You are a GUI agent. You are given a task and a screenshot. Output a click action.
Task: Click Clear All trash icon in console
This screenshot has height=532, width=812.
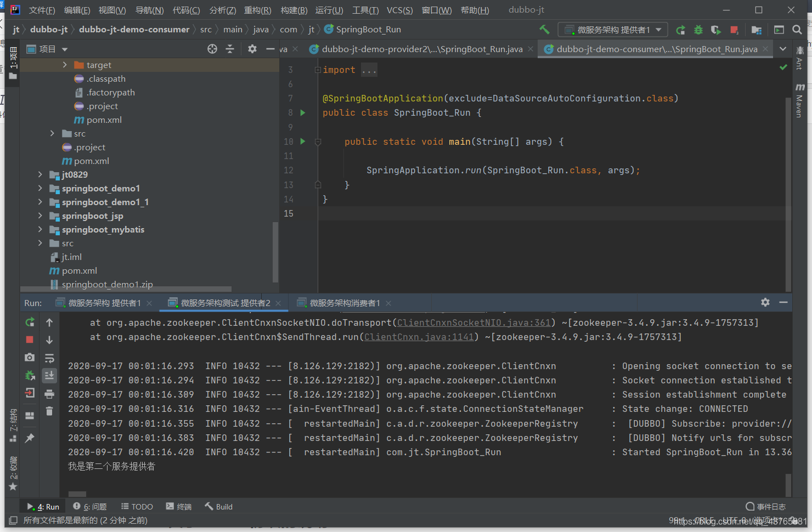(49, 411)
